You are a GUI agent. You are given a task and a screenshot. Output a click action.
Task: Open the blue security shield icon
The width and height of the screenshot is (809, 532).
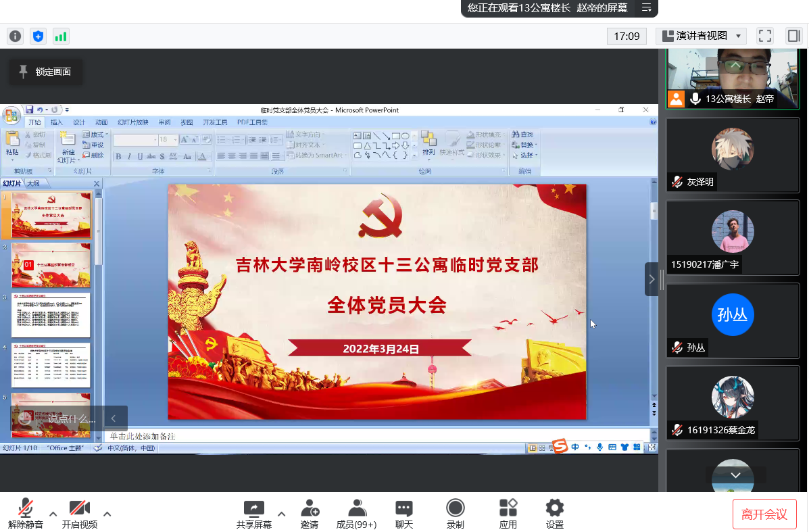point(38,36)
